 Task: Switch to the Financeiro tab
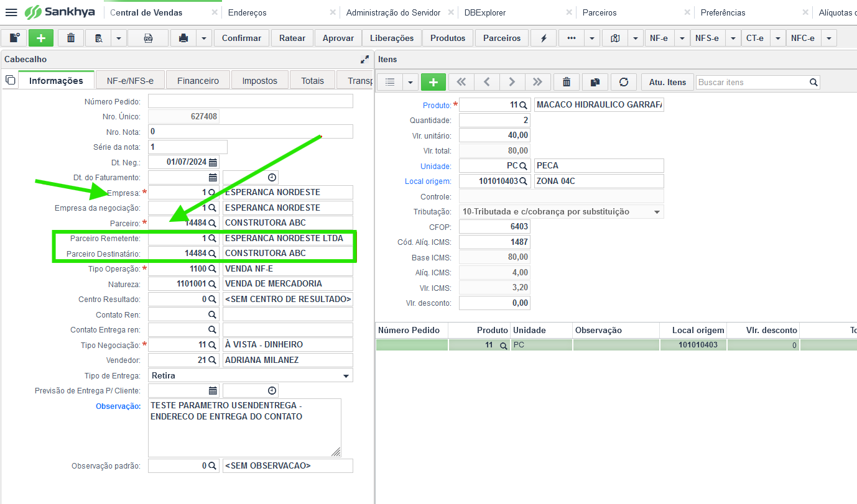198,80
